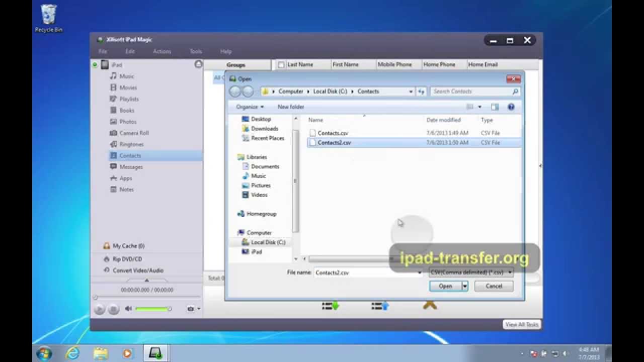Open the Organize dropdown
This screenshot has height=362, width=644.
coord(250,107)
